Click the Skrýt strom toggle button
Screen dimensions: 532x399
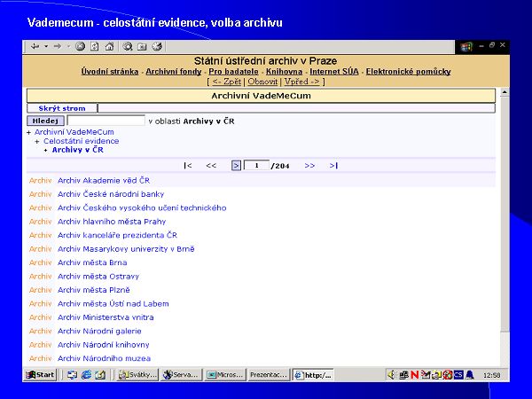(62, 108)
